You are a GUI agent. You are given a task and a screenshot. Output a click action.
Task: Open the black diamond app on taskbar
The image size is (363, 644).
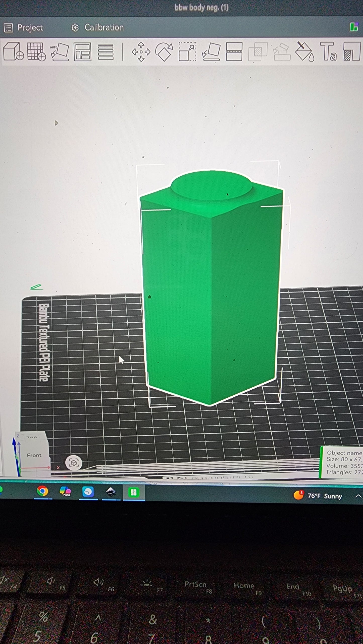click(111, 492)
